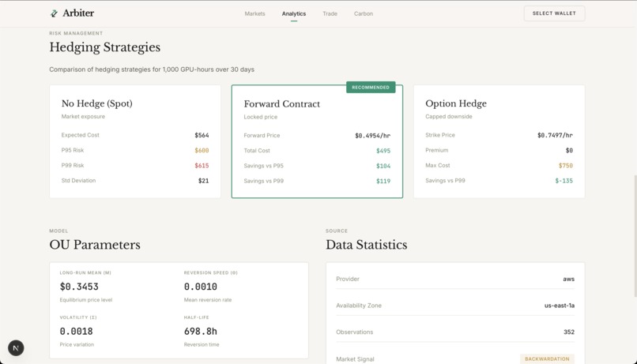The width and height of the screenshot is (637, 364).
Task: Click the 1,000 GPU-hours comparison description
Action: click(152, 69)
